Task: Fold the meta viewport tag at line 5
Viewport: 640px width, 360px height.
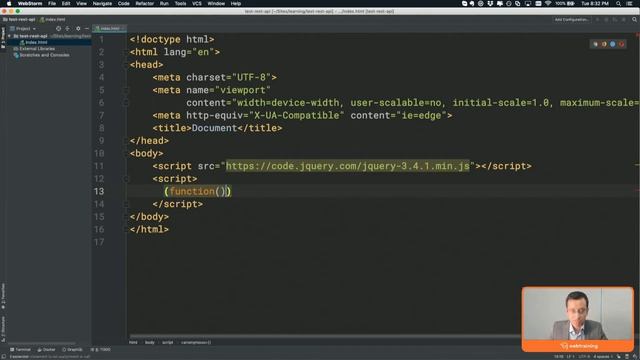Action: [126, 90]
